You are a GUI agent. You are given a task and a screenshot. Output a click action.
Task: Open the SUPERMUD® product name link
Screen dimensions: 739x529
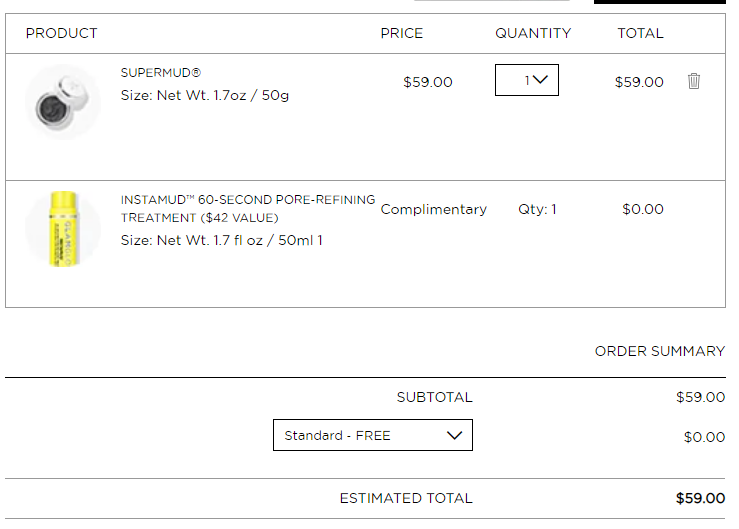coord(161,73)
